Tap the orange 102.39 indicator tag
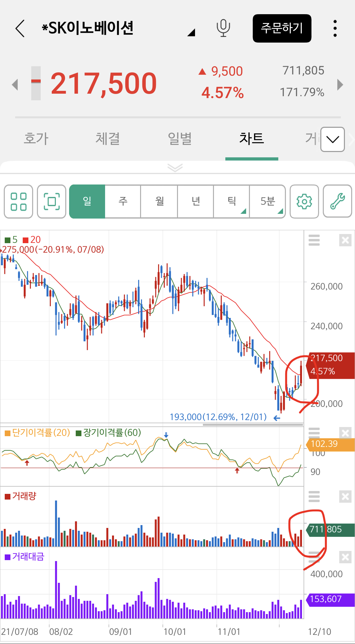 click(330, 444)
